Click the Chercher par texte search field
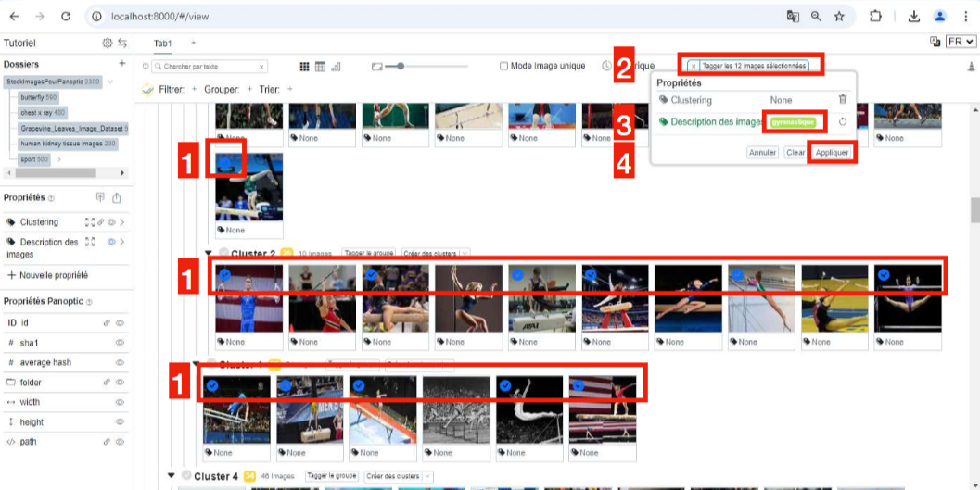The height and width of the screenshot is (490, 980). click(x=209, y=66)
